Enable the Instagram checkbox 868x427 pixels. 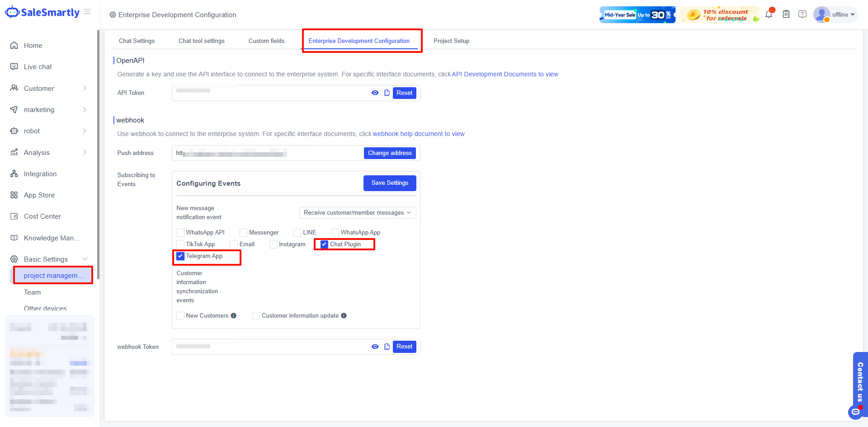(x=274, y=244)
